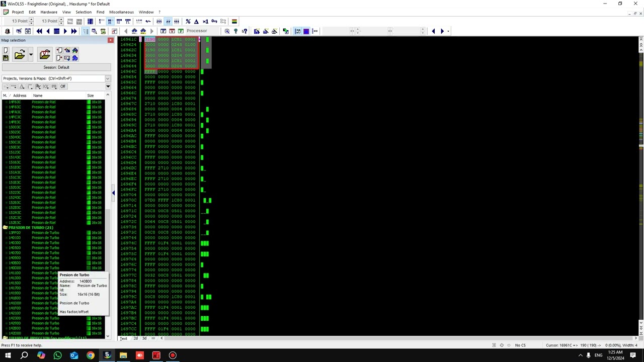
Task: Click the delta difference display icon
Action: [196, 22]
